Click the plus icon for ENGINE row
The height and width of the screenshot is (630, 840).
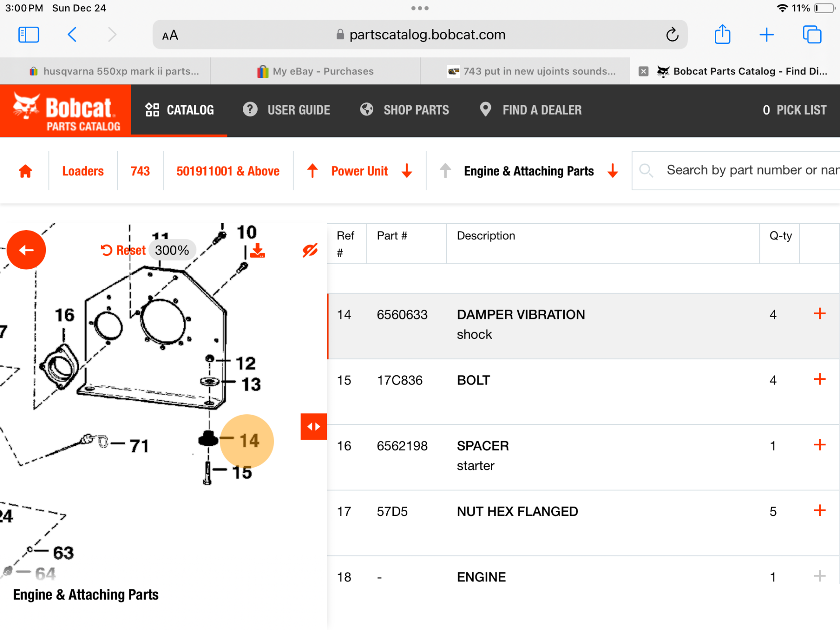point(819,576)
